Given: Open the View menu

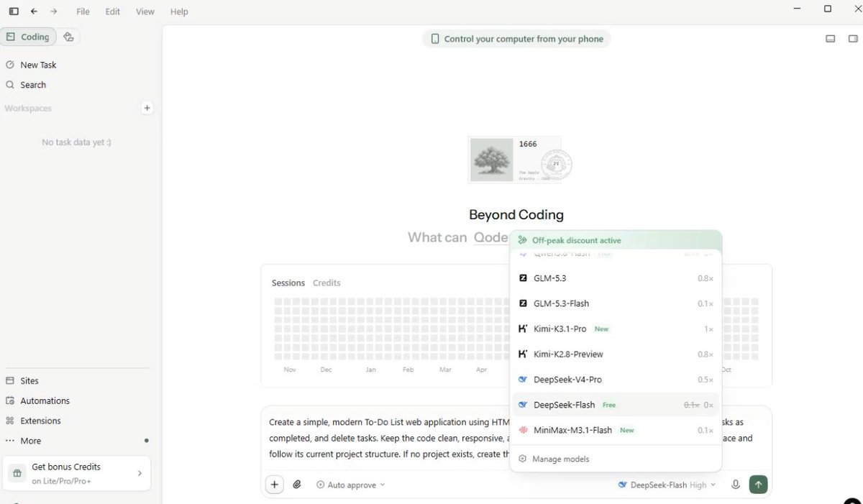Looking at the screenshot, I should [145, 12].
